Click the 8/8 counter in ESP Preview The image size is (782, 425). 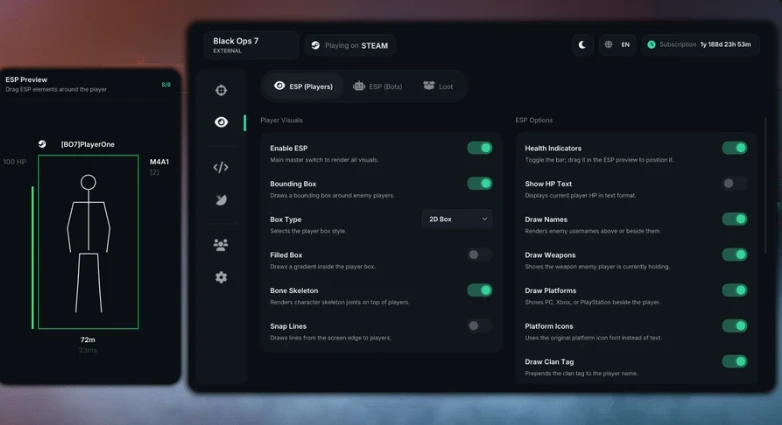click(166, 85)
